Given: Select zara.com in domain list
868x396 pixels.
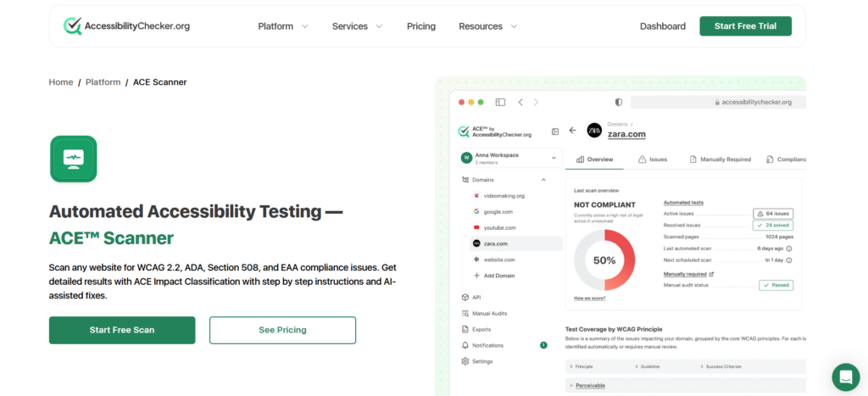Looking at the screenshot, I should [515, 243].
